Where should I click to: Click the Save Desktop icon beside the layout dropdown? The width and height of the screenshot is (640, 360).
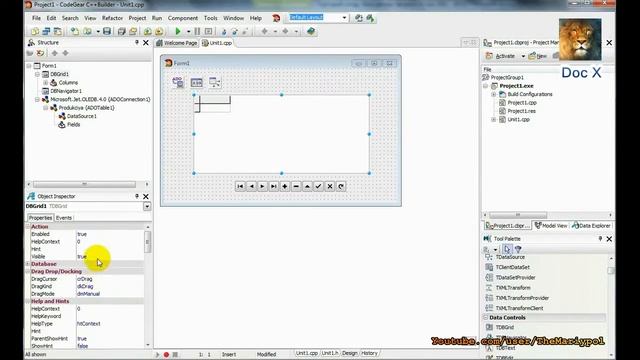click(x=359, y=18)
